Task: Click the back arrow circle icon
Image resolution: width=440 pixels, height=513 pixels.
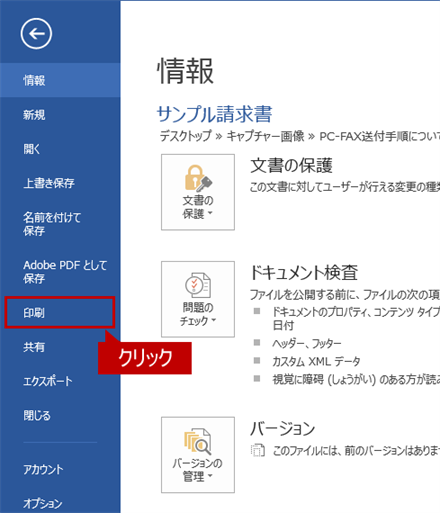Action: pos(36,34)
